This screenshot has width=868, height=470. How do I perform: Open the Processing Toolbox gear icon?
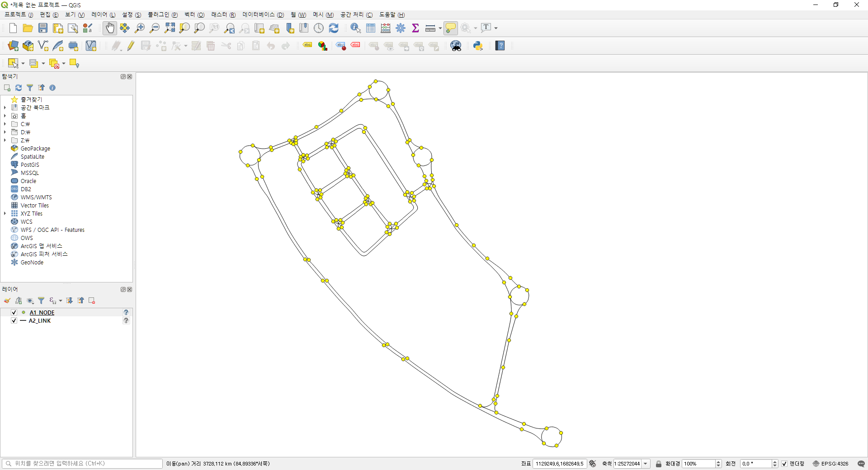point(401,28)
